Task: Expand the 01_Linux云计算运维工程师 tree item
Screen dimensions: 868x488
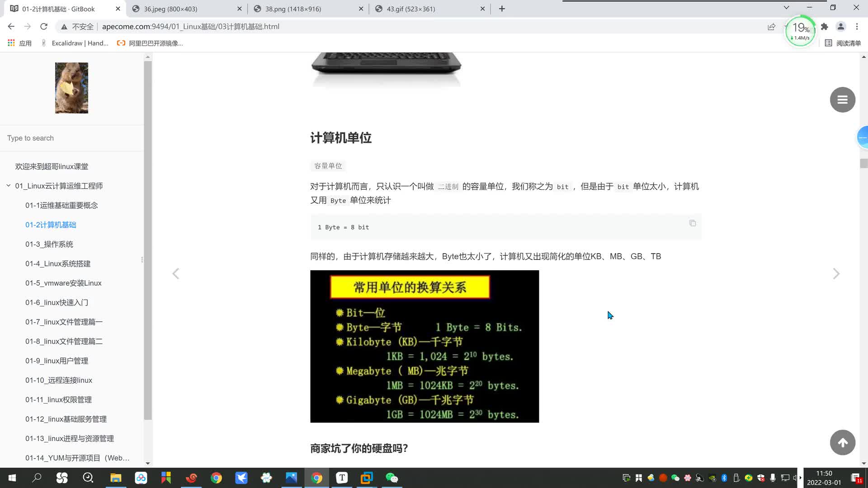Action: (x=8, y=185)
